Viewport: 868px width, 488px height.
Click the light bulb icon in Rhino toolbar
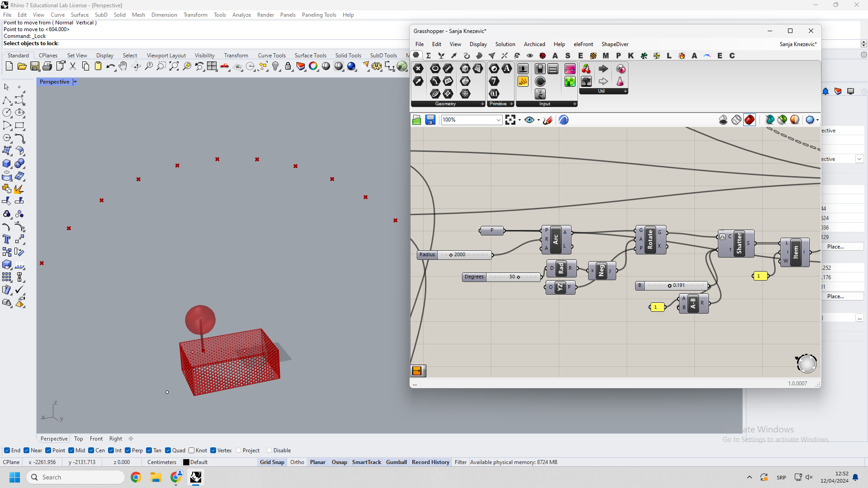(275, 66)
